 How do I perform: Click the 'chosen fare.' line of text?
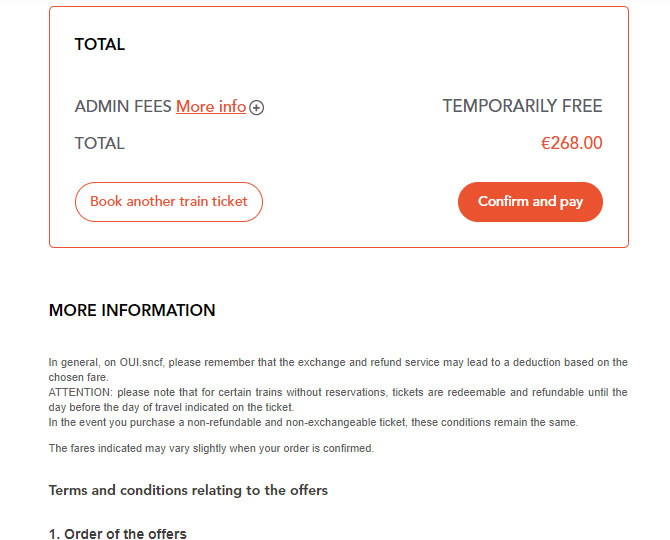point(79,377)
